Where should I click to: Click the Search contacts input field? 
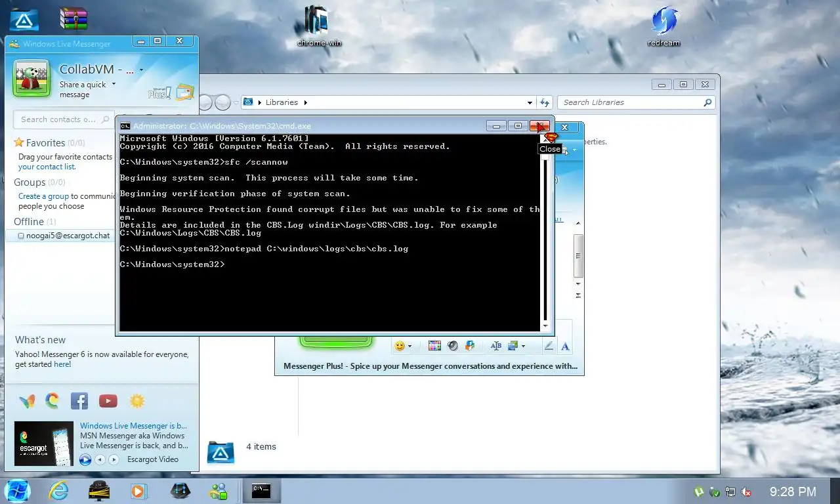tap(64, 119)
